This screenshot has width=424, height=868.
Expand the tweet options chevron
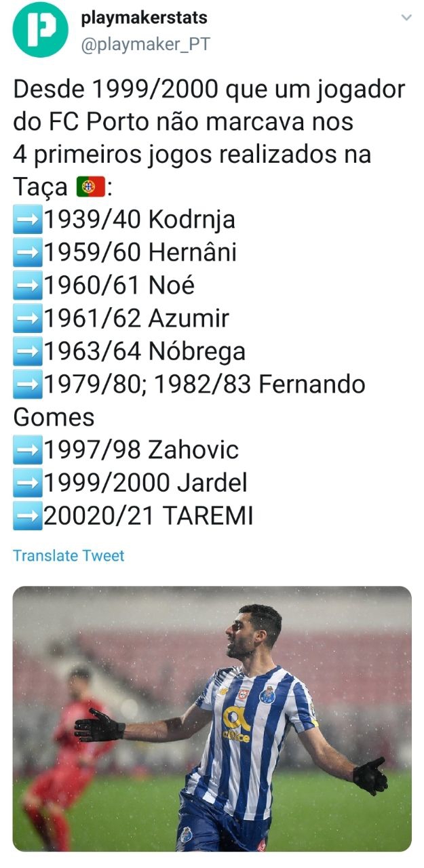pyautogui.click(x=406, y=18)
